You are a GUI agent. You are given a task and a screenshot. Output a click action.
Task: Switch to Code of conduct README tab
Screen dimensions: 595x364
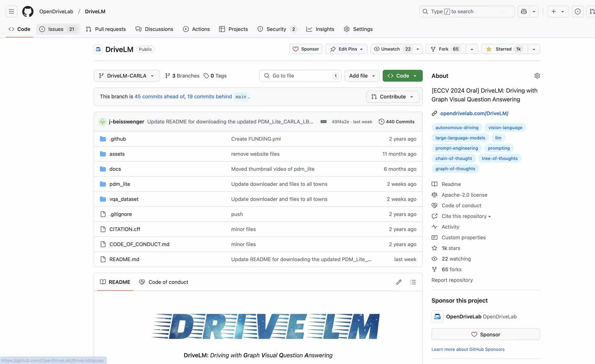[x=163, y=282]
